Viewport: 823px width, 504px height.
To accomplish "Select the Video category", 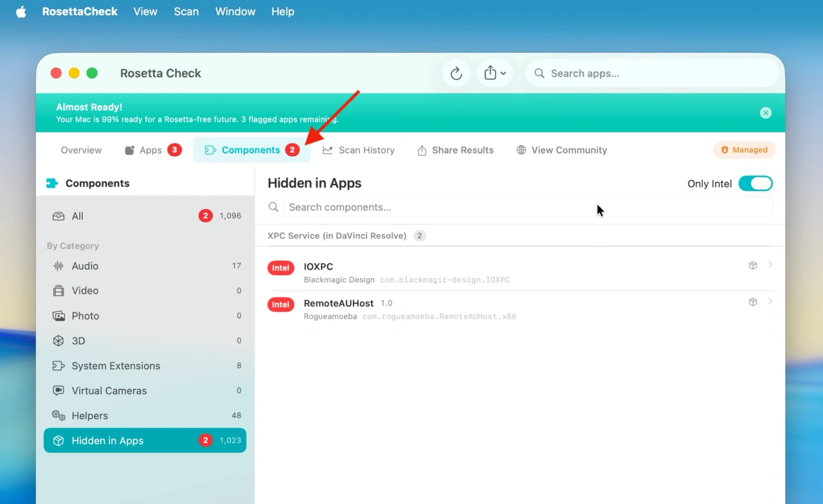I will [145, 291].
